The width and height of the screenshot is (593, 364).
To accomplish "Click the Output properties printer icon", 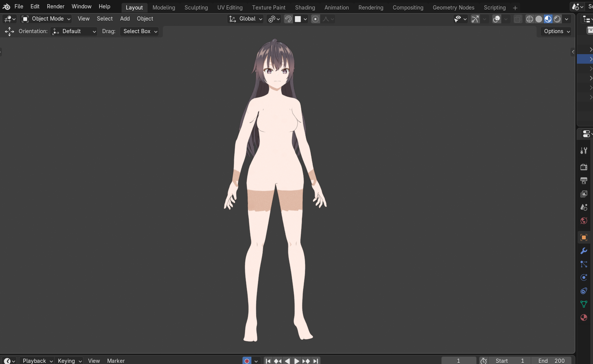I will click(583, 181).
